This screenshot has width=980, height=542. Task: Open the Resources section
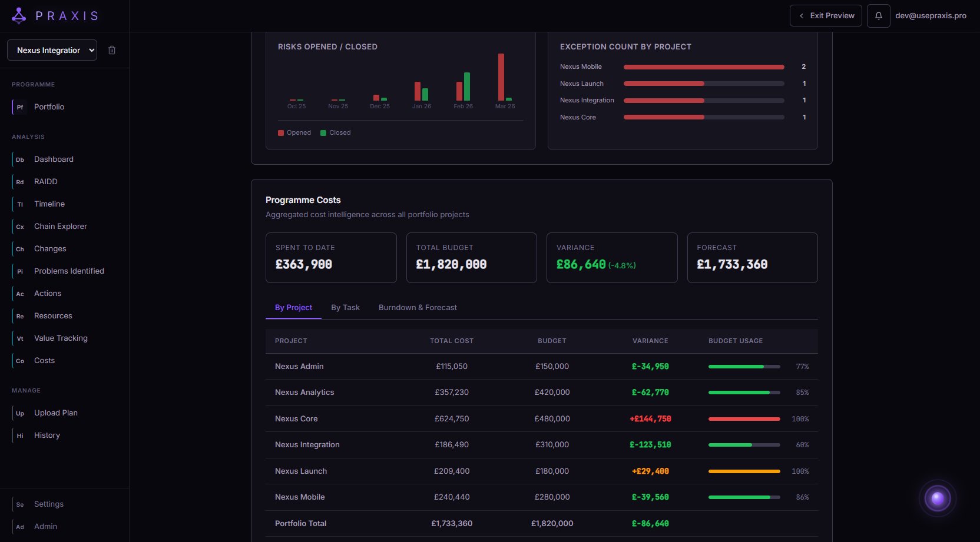pos(53,315)
